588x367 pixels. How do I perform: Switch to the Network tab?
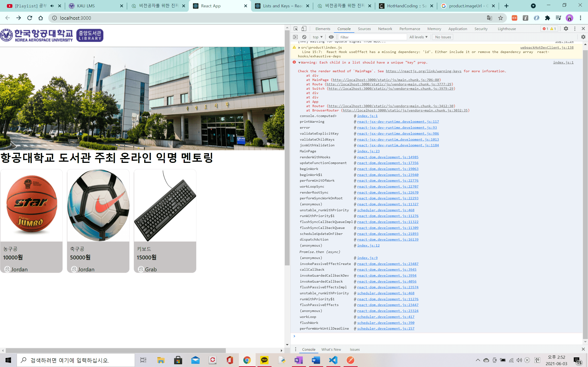385,29
